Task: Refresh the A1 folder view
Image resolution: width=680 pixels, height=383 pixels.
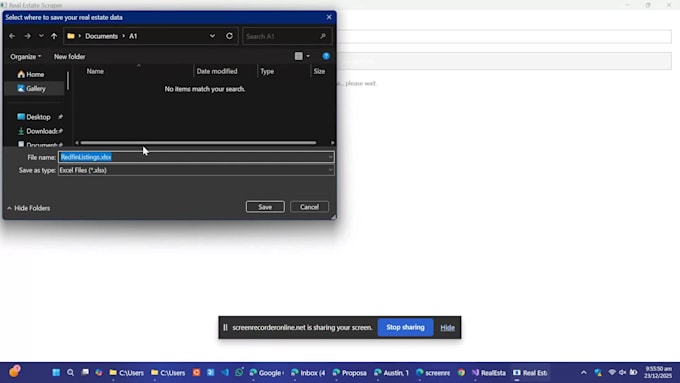Action: [229, 36]
